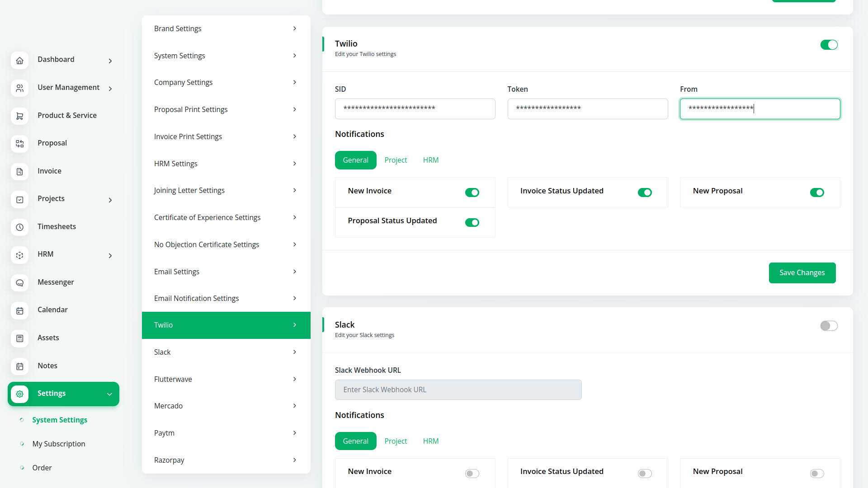This screenshot has height=488, width=868.
Task: Enable the Slack main toggle
Action: [829, 326]
